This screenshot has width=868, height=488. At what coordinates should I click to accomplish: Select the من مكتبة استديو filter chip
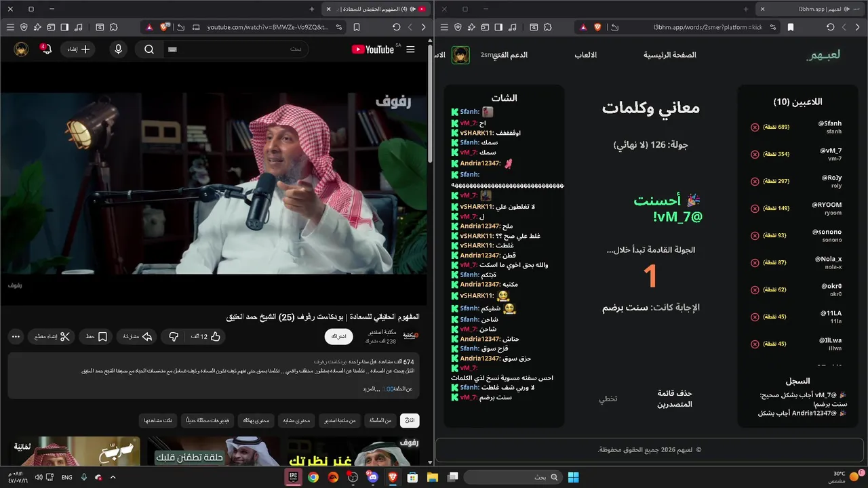click(339, 421)
